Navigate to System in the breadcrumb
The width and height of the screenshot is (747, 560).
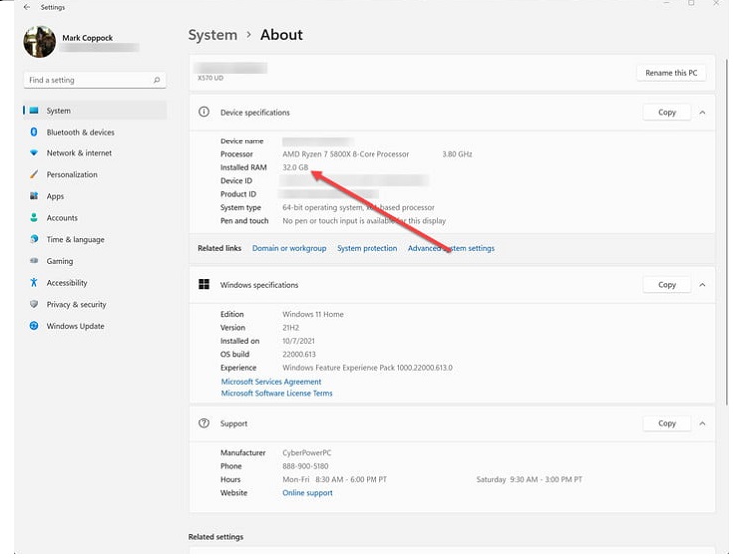pos(212,35)
